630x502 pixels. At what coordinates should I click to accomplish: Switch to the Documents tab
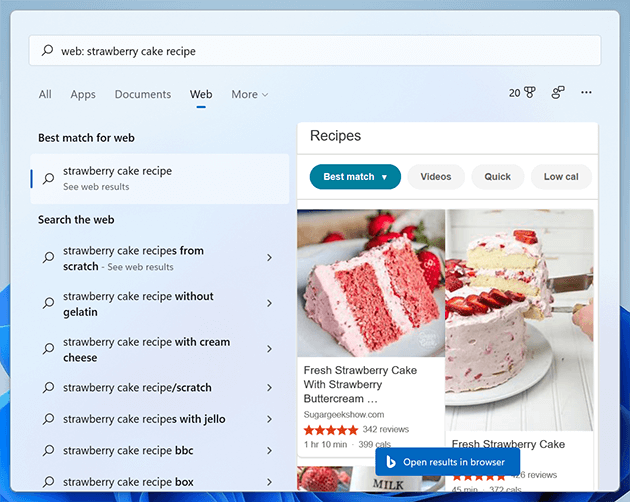click(142, 95)
